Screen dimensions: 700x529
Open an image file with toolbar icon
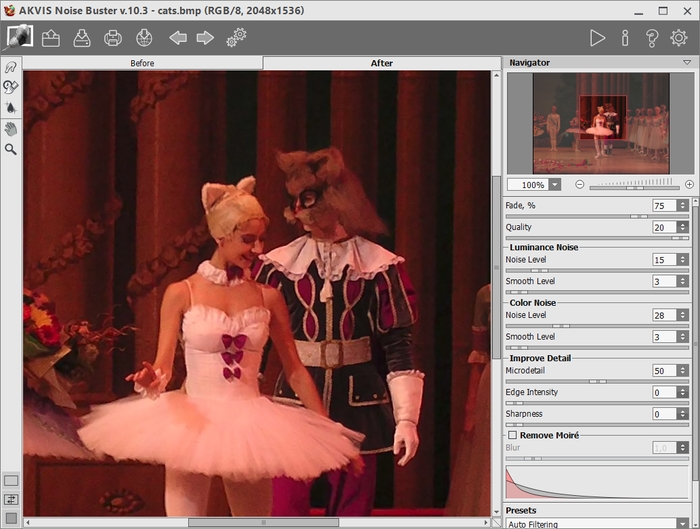50,38
